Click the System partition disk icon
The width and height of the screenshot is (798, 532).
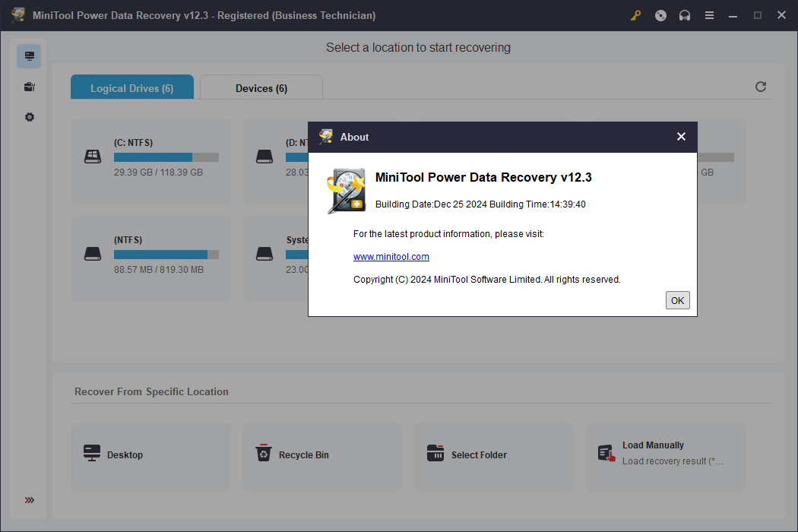click(264, 254)
